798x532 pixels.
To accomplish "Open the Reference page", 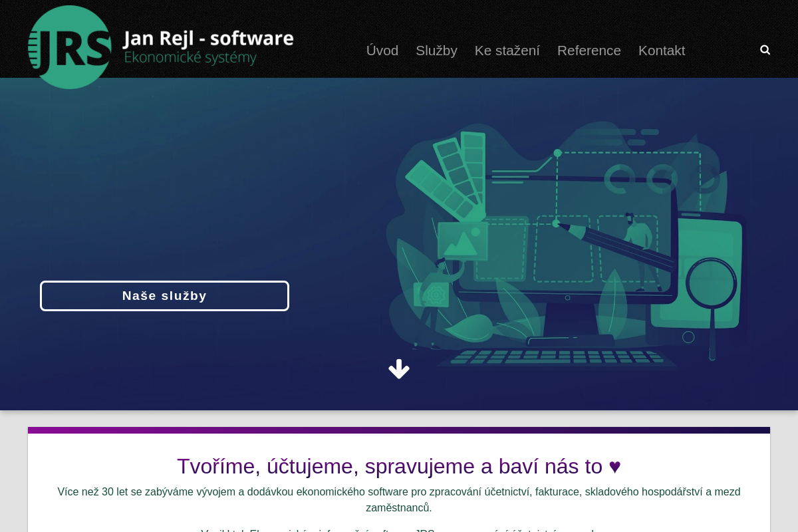I will click(589, 50).
